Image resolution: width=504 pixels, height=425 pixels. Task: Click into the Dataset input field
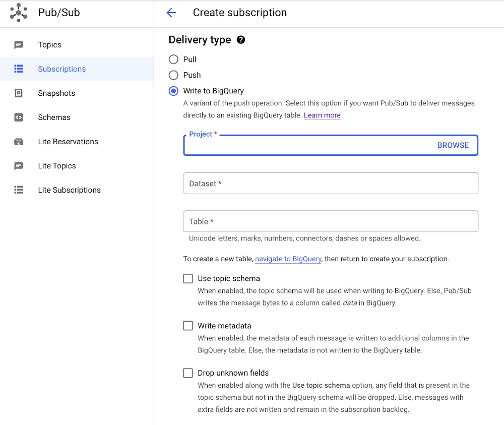tap(330, 184)
